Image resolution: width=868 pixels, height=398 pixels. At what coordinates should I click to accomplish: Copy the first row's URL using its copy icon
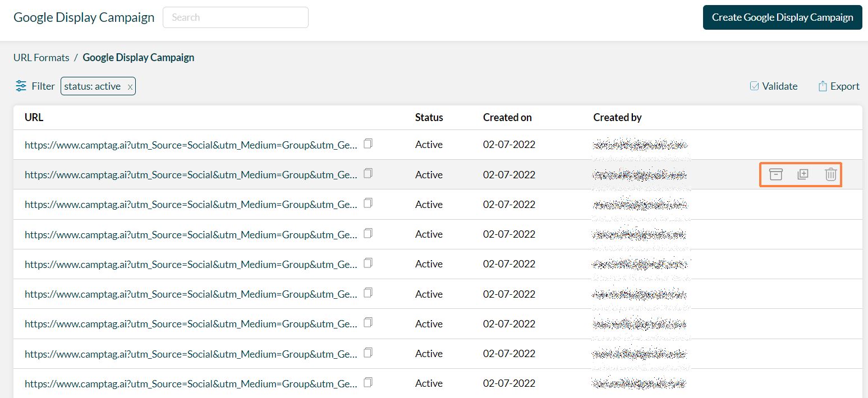pyautogui.click(x=368, y=144)
